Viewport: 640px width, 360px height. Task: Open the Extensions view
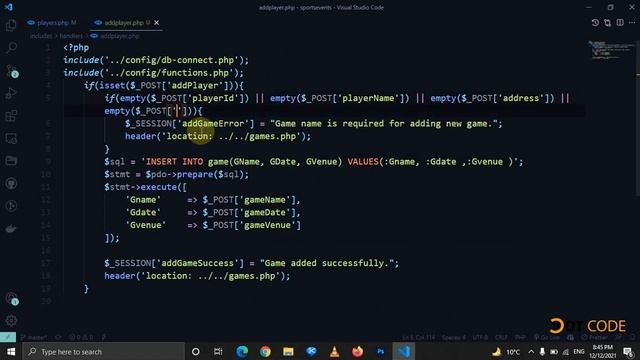(x=11, y=116)
